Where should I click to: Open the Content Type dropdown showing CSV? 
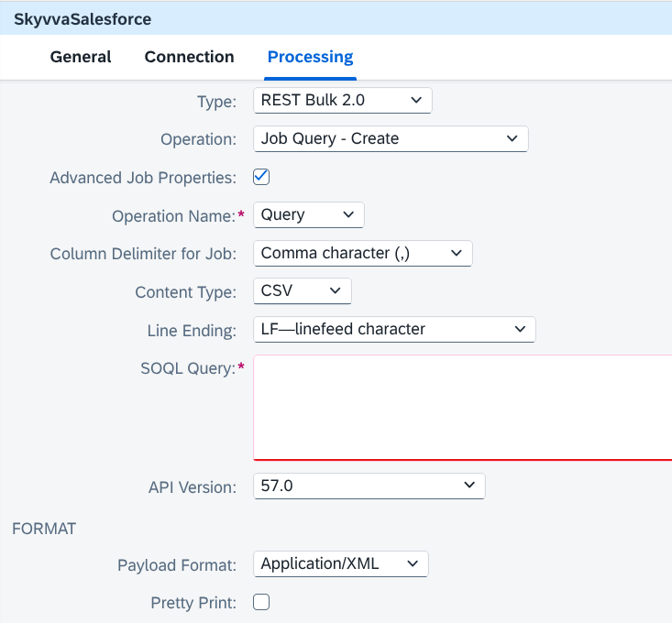tap(303, 291)
